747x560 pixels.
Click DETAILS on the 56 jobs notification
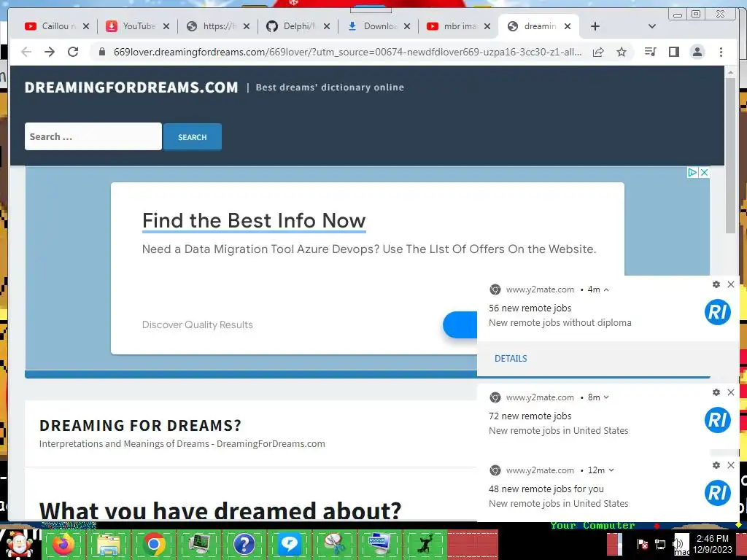click(x=511, y=359)
